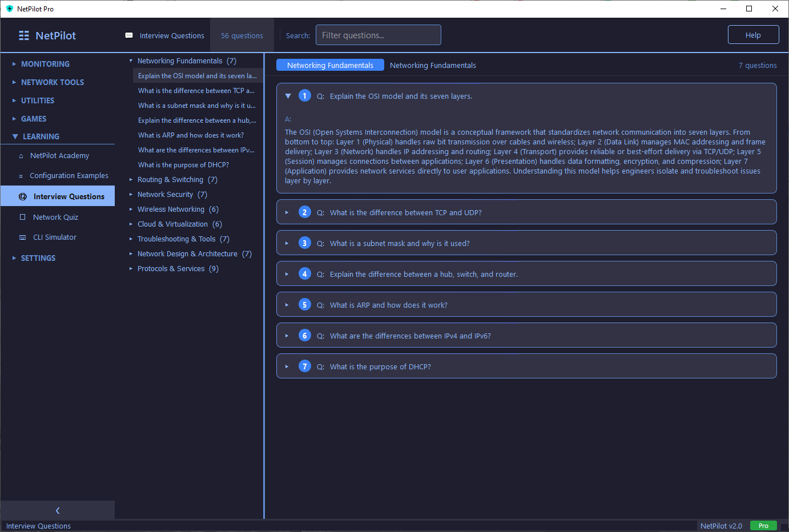Select the subnet mask question in tree
This screenshot has height=532, width=789.
click(196, 106)
